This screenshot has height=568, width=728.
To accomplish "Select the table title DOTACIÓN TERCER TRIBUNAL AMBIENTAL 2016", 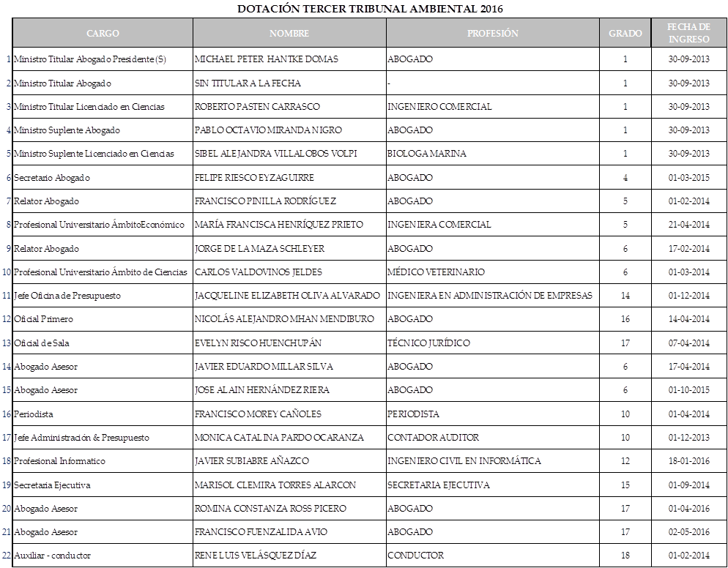I will [370, 9].
